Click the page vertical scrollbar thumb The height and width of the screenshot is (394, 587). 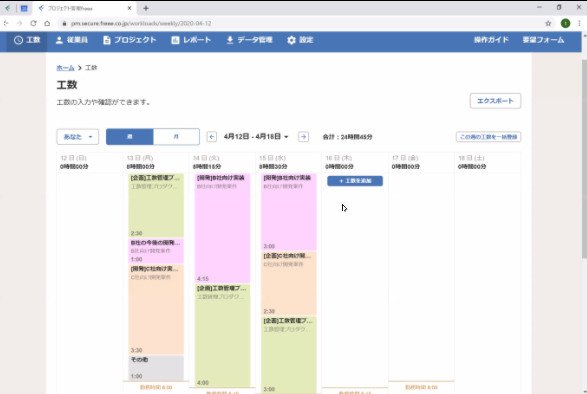[x=584, y=158]
